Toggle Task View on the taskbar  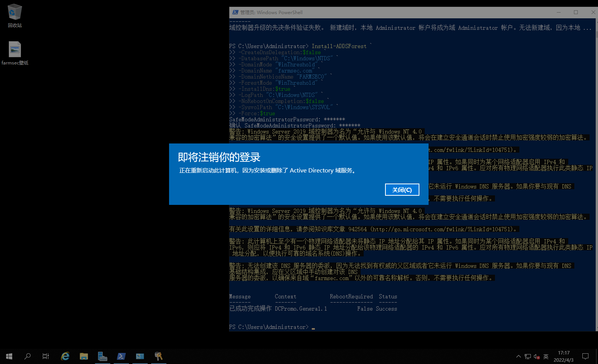click(45, 356)
